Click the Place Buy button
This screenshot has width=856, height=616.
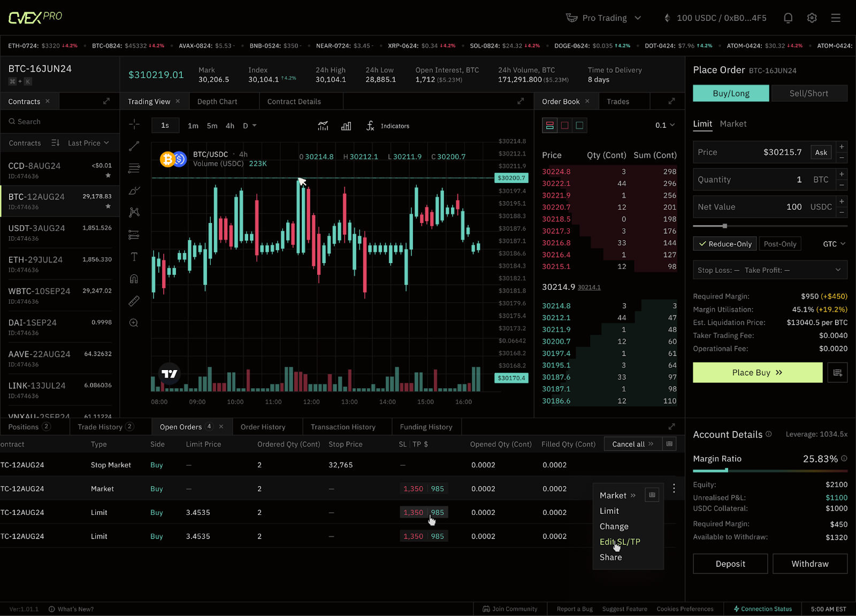(757, 373)
